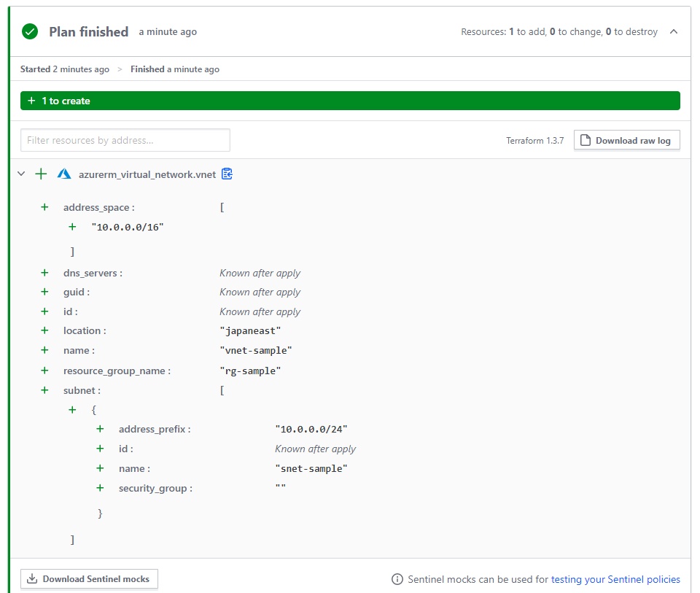Click the document icon after azurerm_virtual_network.vnet

click(x=227, y=174)
